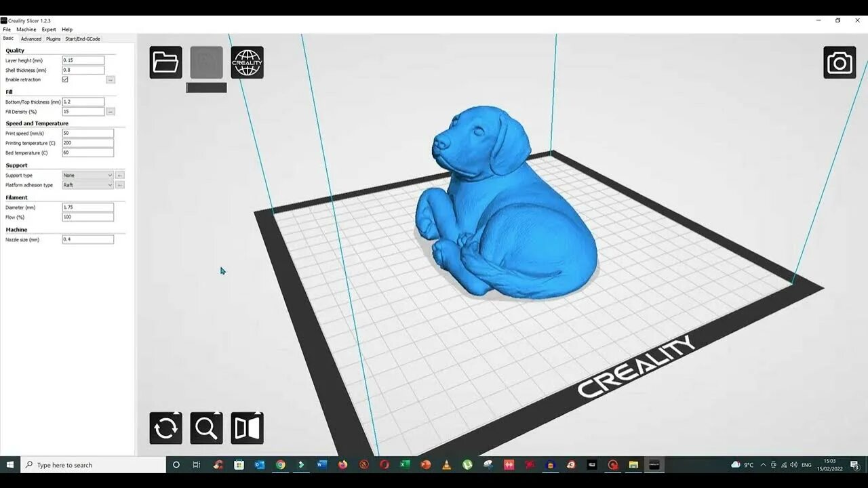Click the taskbar search box
Screen dimensions: 868x488
pyautogui.click(x=94, y=465)
